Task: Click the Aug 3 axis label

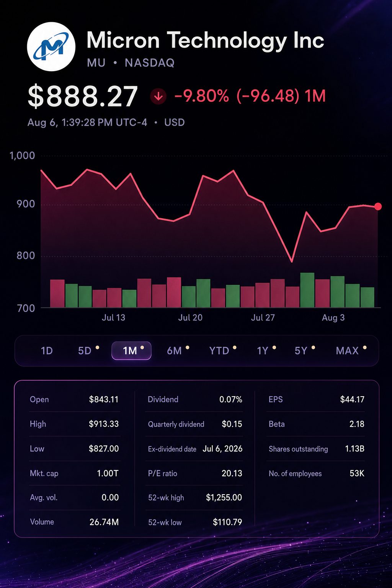Action: [333, 318]
